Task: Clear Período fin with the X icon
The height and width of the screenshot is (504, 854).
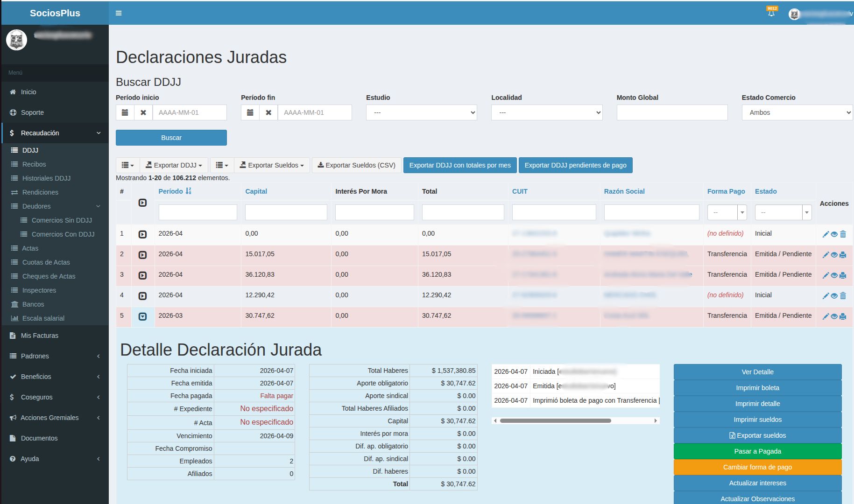Action: click(268, 112)
